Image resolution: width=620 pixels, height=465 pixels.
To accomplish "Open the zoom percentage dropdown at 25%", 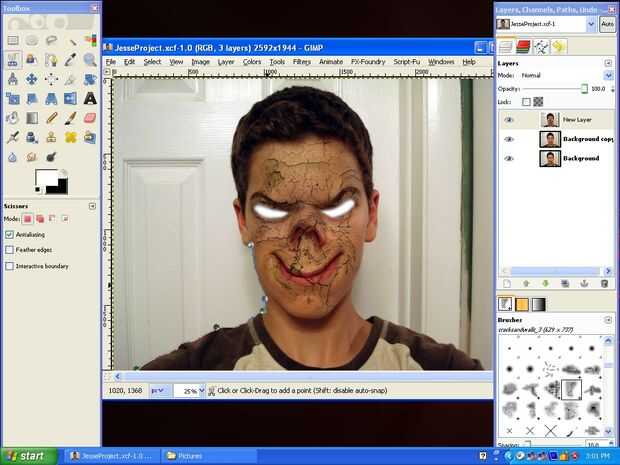I will 202,391.
